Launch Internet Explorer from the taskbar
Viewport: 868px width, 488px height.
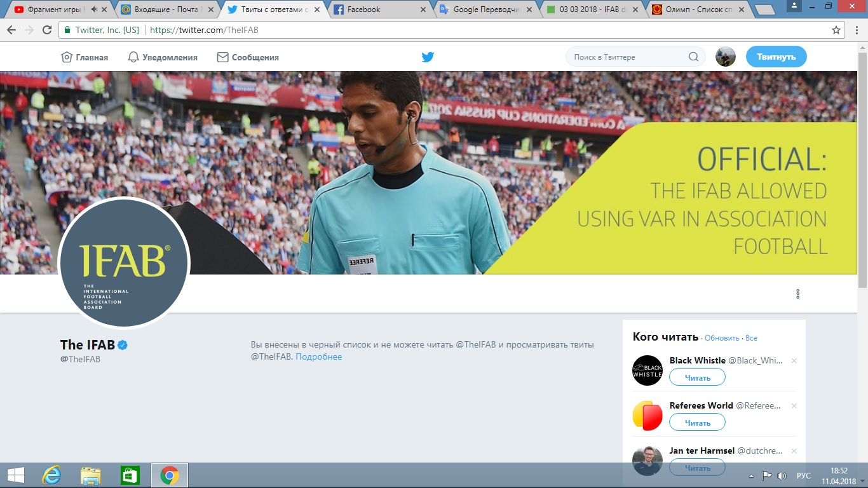(51, 475)
